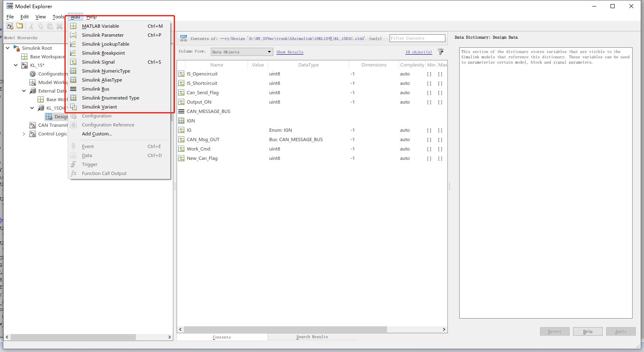Choose Simulink NumericType from the Add menu
Image resolution: width=644 pixels, height=352 pixels.
(119, 71)
